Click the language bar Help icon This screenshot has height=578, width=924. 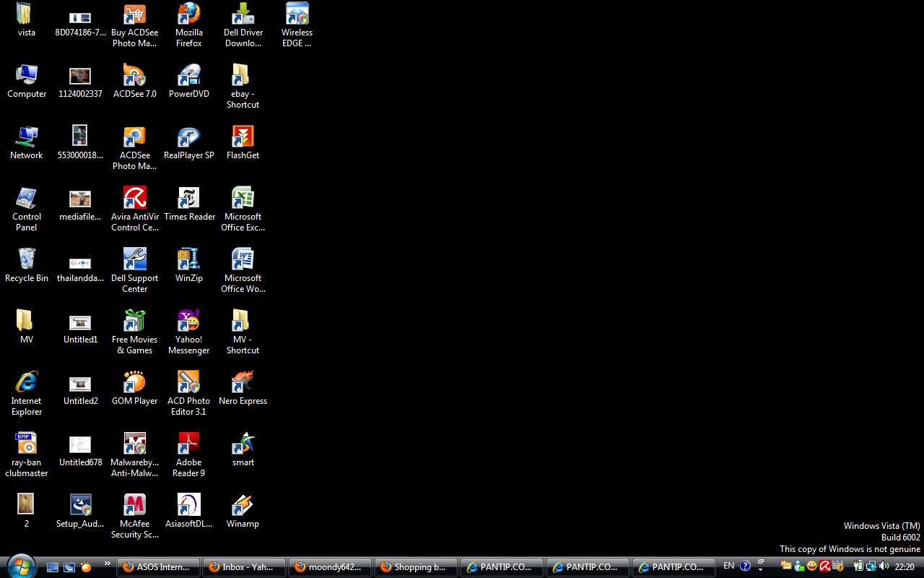pyautogui.click(x=746, y=566)
